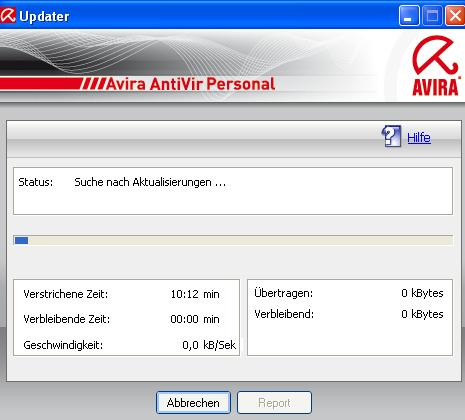Click the Verbleibende Zeit value
The image size is (465, 420).
(x=195, y=319)
